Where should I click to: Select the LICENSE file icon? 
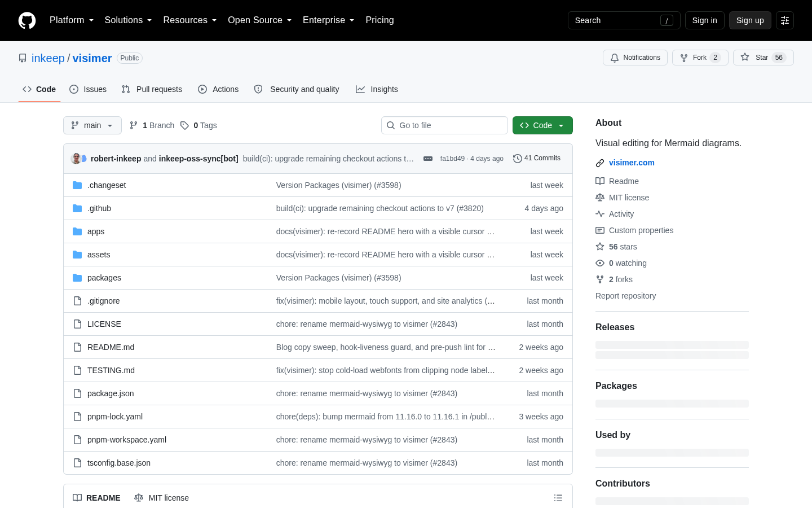point(77,324)
